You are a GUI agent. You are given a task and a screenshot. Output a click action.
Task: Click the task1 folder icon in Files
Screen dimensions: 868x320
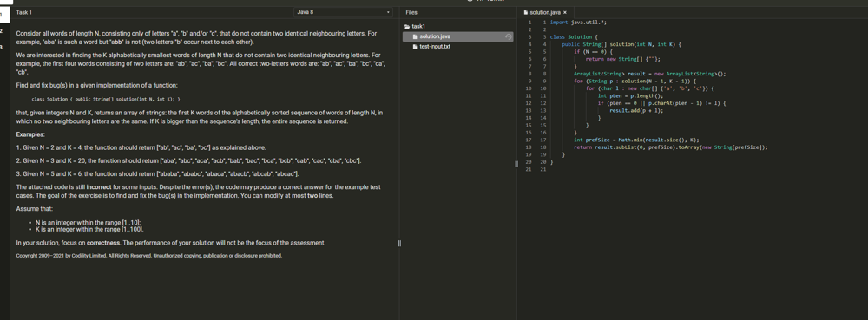407,27
